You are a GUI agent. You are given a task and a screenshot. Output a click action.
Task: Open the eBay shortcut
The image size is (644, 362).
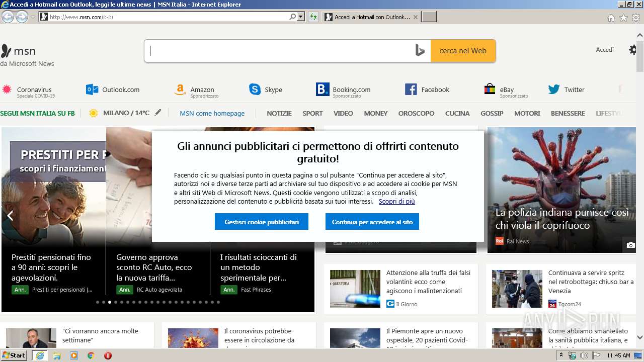506,90
